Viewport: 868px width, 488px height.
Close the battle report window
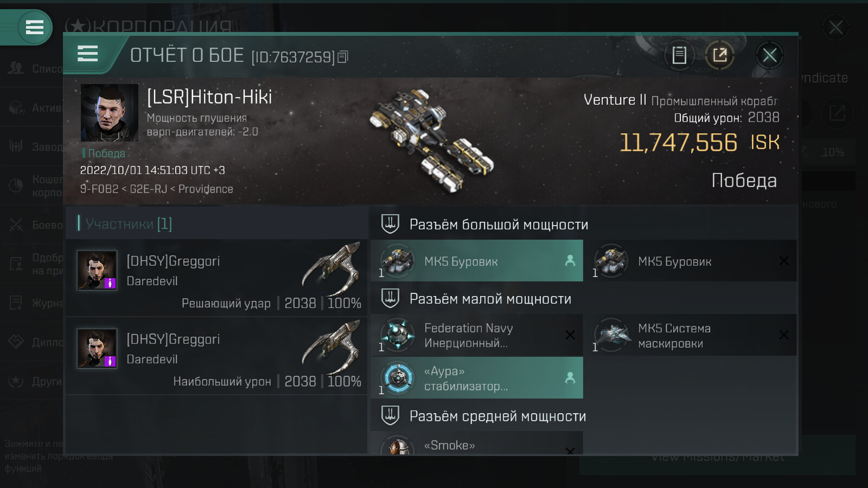coord(769,55)
